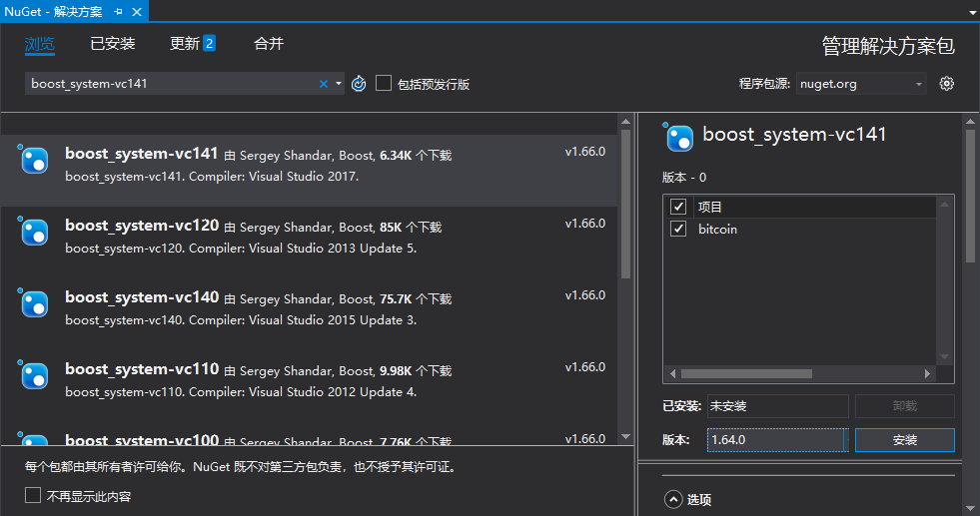Image resolution: width=980 pixels, height=516 pixels.
Task: Uncheck the bitcoin project checkbox
Action: 678,229
